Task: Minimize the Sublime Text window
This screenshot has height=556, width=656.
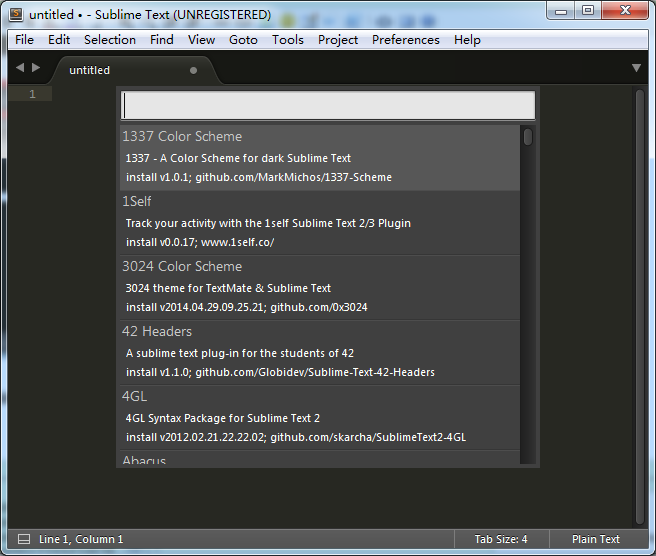Action: click(x=561, y=10)
